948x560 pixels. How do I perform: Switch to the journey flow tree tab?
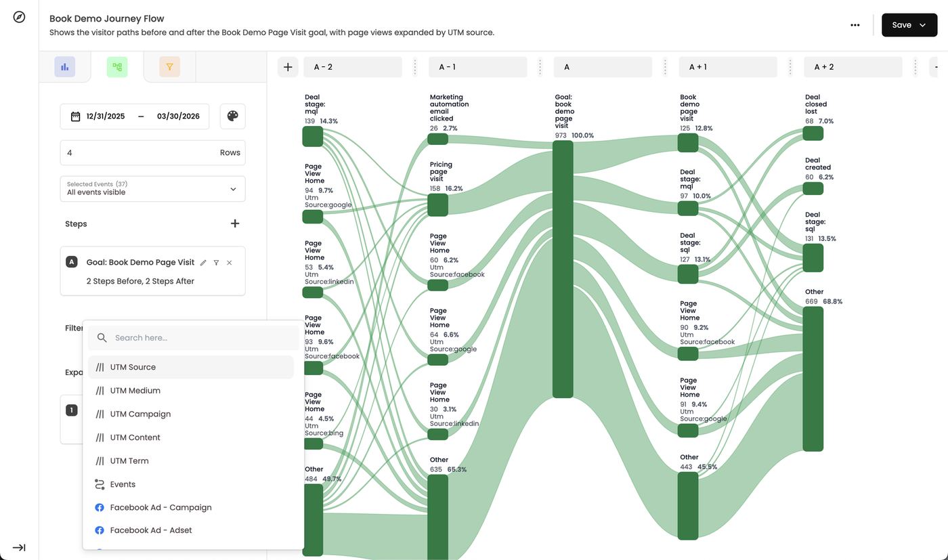tap(117, 67)
